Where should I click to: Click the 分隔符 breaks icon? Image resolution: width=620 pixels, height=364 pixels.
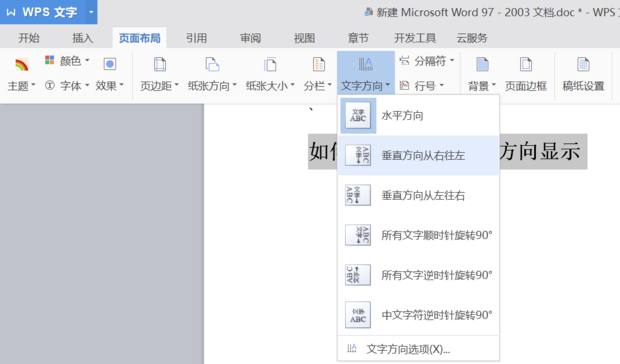[x=405, y=60]
